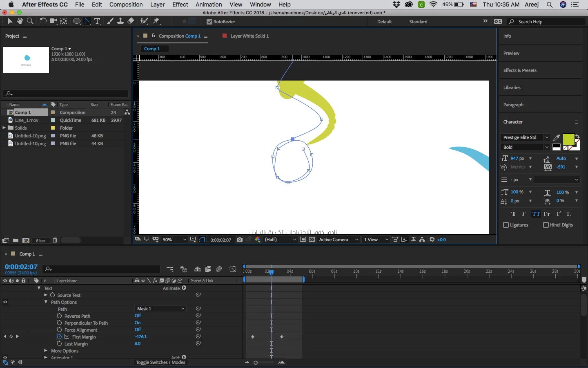Select the Roto Brush tool

click(144, 21)
